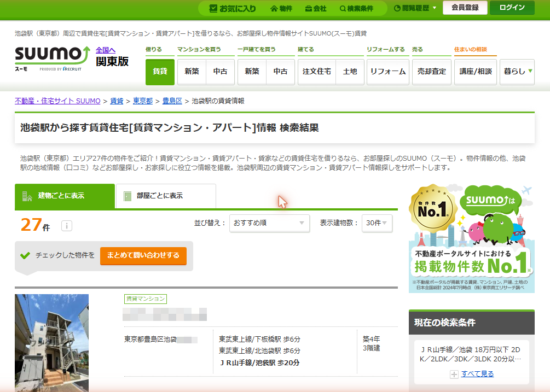Open the リフォーム tab
This screenshot has height=392, width=550.
point(388,72)
